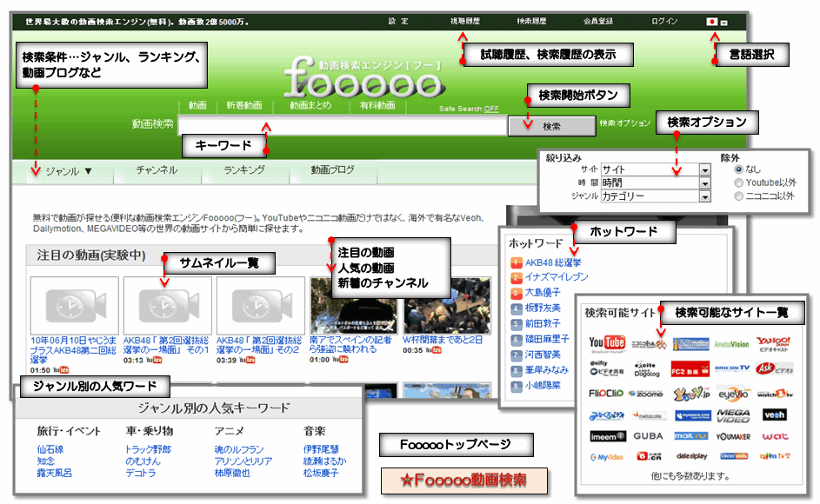This screenshot has width=820, height=504.
Task: Open the imeem logo
Action: click(x=607, y=436)
